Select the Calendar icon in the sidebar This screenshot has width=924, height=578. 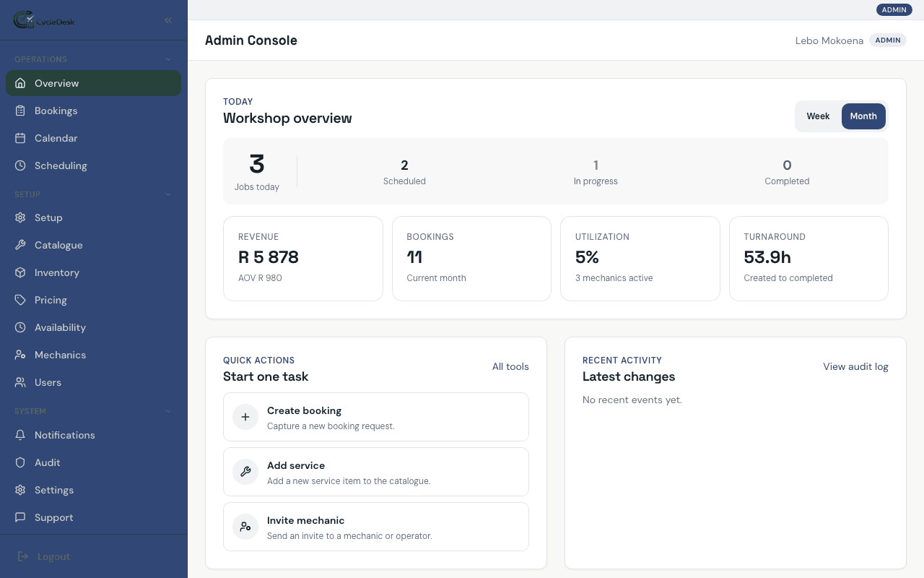20,138
